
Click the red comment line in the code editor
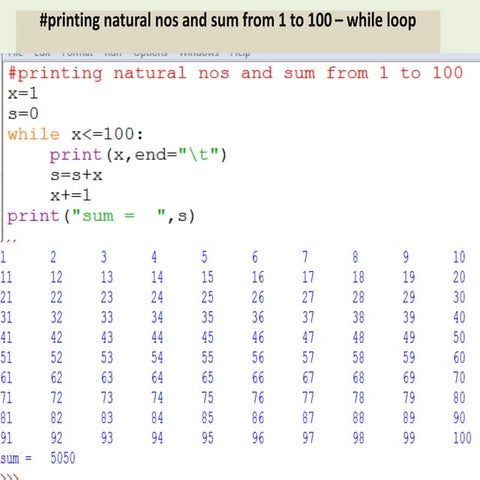click(x=235, y=73)
